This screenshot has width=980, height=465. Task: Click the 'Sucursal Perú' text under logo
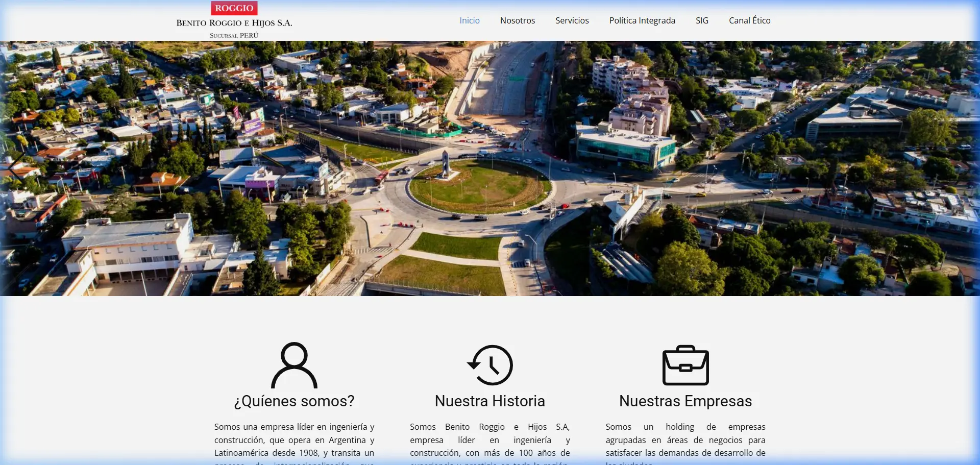point(234,35)
